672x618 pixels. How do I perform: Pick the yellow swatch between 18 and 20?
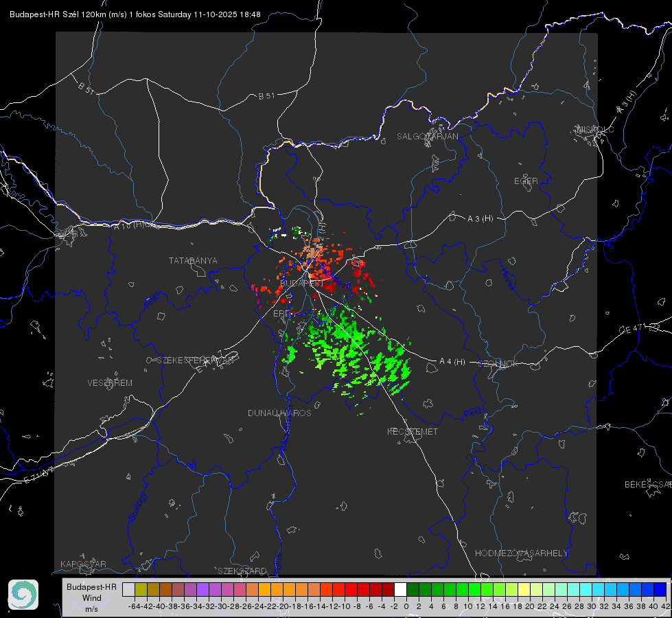524,589
